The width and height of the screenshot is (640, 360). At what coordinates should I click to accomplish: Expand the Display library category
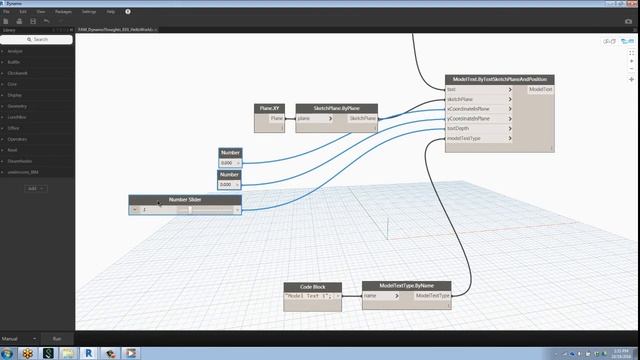pyautogui.click(x=14, y=95)
